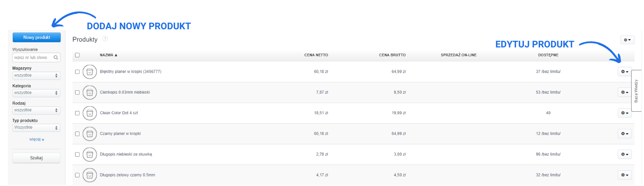Image resolution: width=644 pixels, height=186 pixels.
Task: Show more filters via the więcej link
Action: 36,139
